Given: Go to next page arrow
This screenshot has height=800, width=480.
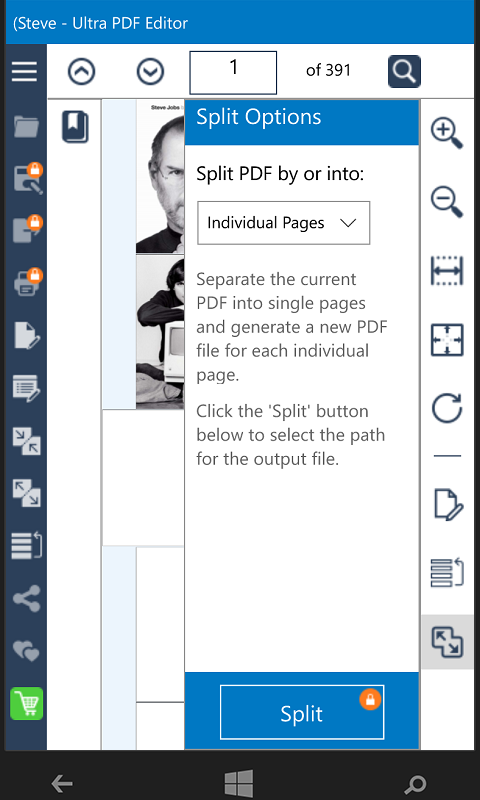Looking at the screenshot, I should (150, 71).
